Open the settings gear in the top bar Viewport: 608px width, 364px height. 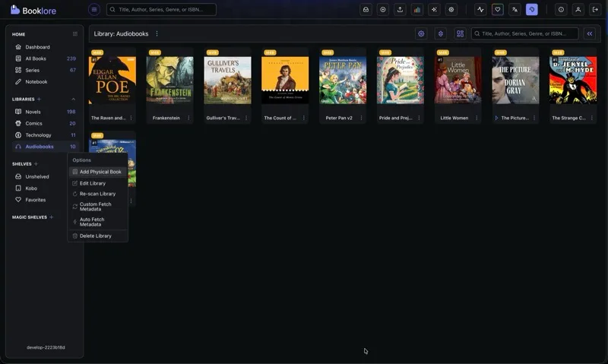pos(451,10)
